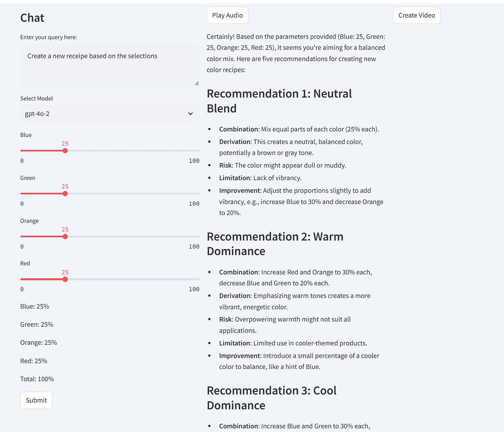This screenshot has width=504, height=432.
Task: Click the Red slider handle
Action: tap(65, 279)
